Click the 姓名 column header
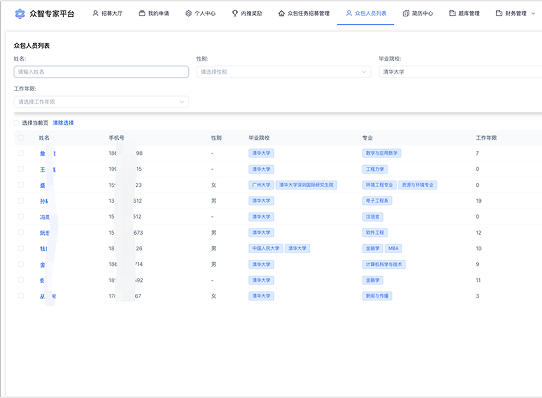Screen dimensions: 542x398 coord(44,138)
